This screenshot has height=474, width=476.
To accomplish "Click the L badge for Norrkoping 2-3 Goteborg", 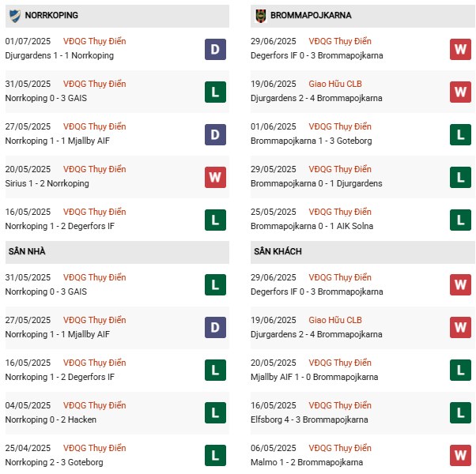I will 216,456.
